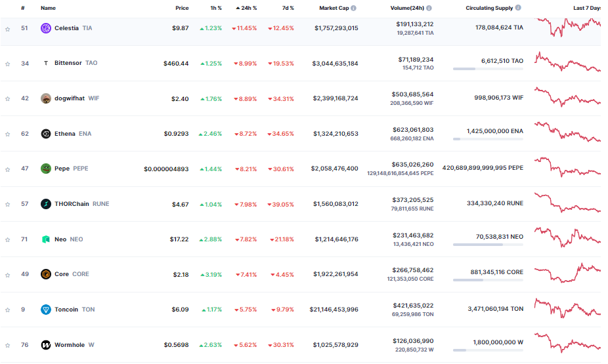
Task: Sort table by 1h % column
Action: pos(216,8)
